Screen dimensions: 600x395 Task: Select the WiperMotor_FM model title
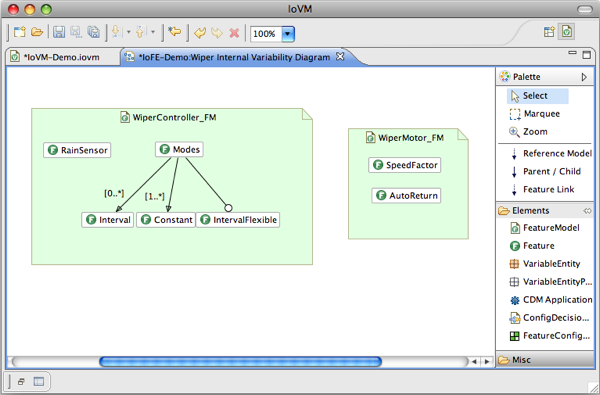point(405,138)
